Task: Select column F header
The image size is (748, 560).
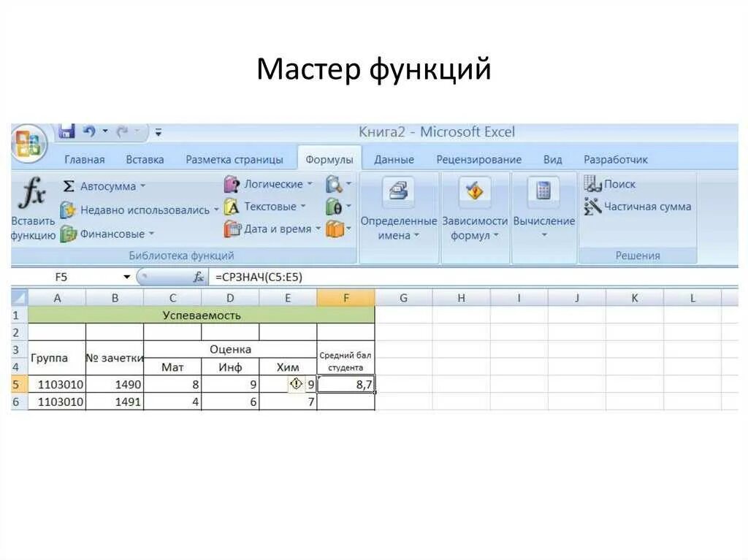Action: tap(346, 298)
